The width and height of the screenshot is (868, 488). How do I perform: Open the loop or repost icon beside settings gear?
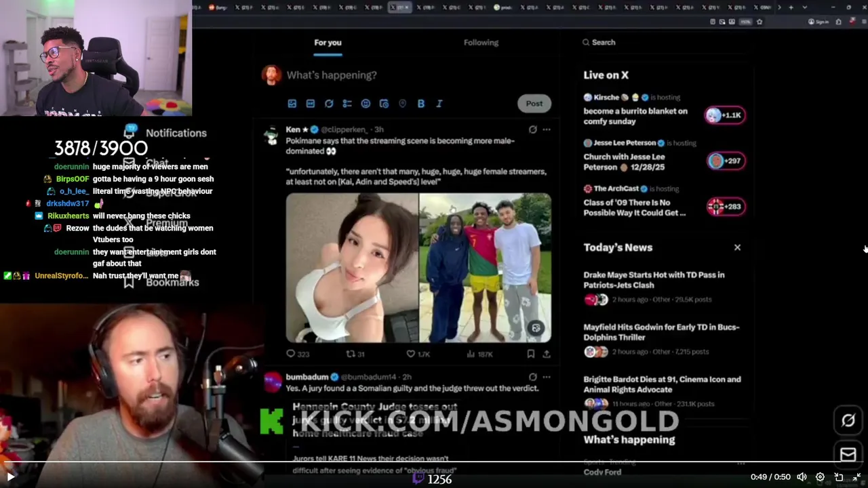point(838,477)
